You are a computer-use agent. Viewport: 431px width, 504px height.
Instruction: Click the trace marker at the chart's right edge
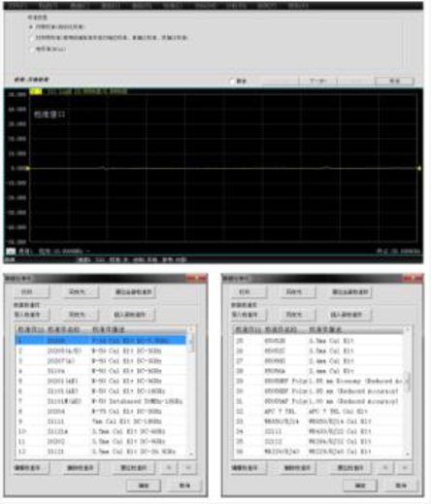[419, 168]
